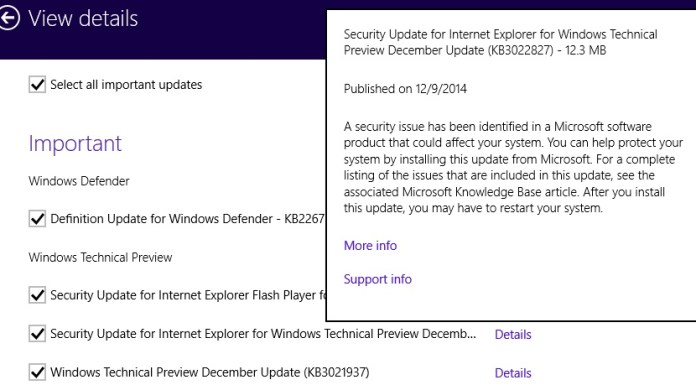Click the security issue description paragraph
This screenshot has height=385, width=696.
[x=513, y=167]
